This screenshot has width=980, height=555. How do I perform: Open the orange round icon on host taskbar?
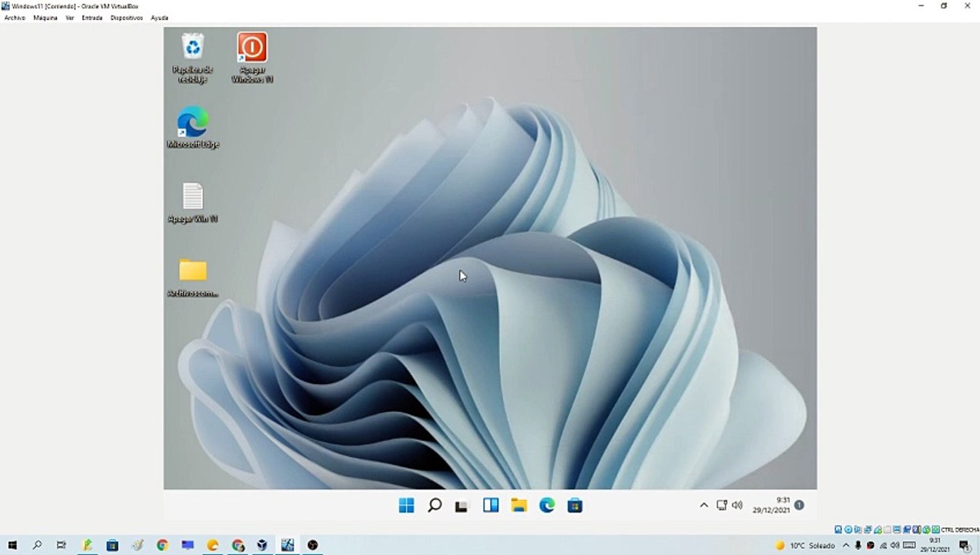[213, 545]
